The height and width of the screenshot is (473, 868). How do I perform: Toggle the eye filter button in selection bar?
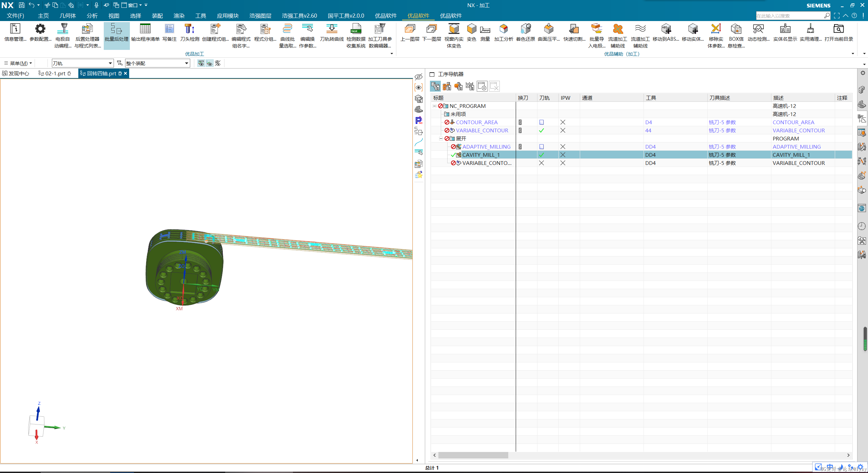210,63
